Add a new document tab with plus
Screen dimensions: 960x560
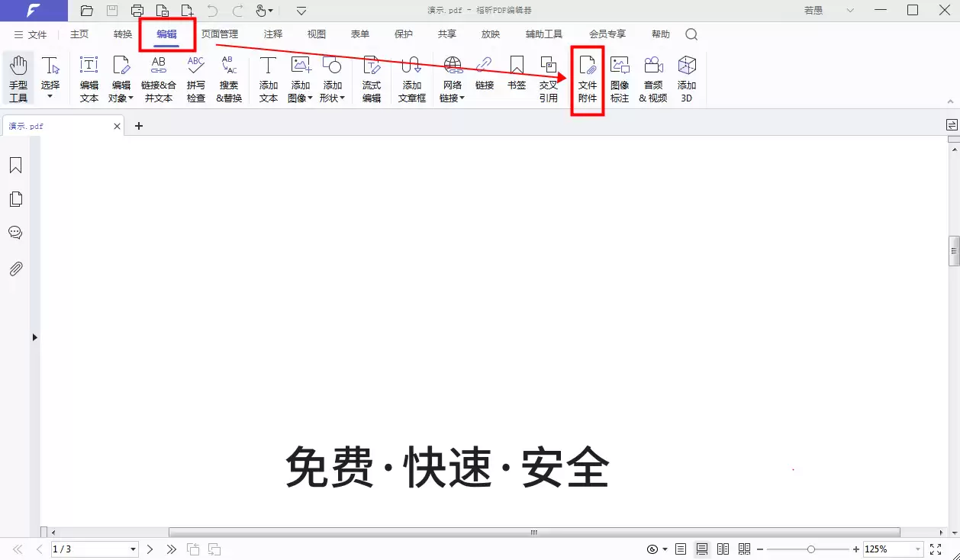(x=139, y=126)
